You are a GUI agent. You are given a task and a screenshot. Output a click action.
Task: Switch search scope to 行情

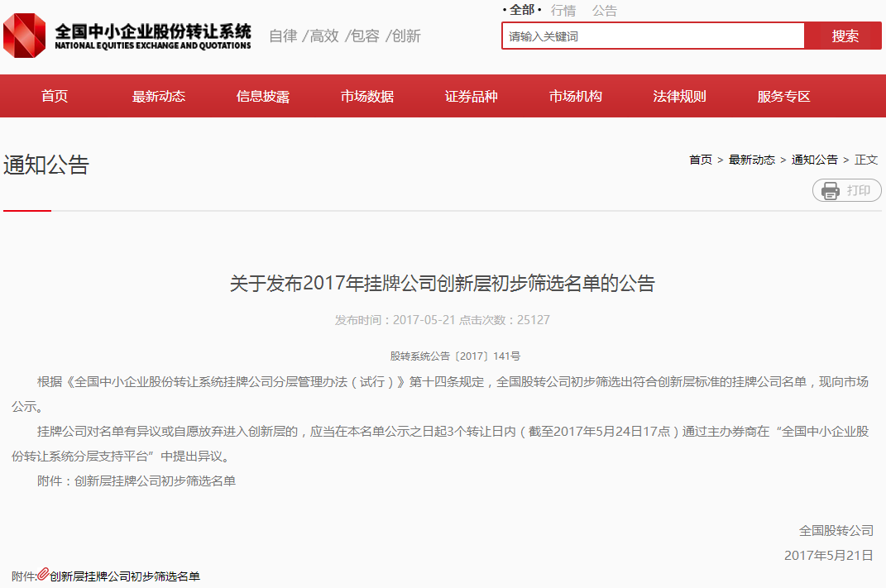[x=563, y=10]
